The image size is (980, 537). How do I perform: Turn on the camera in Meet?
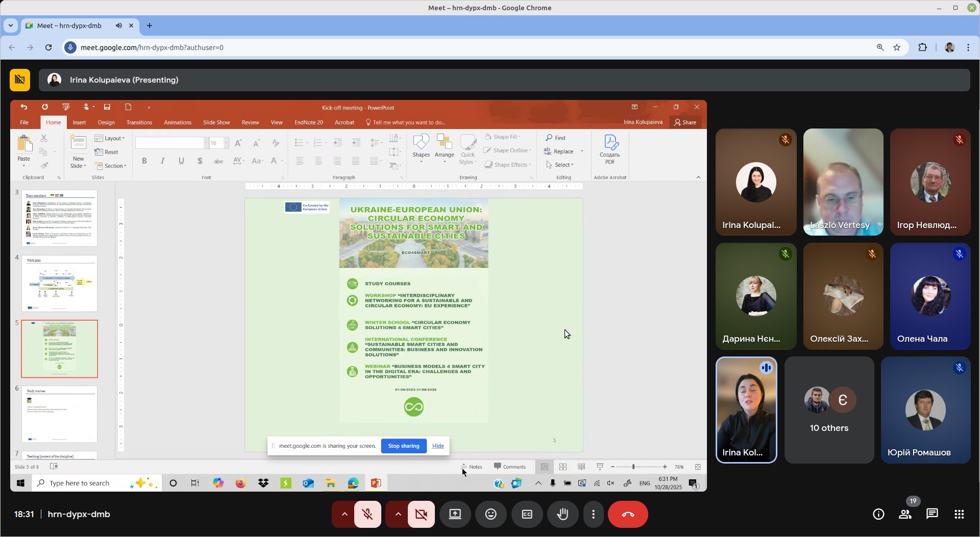point(421,514)
